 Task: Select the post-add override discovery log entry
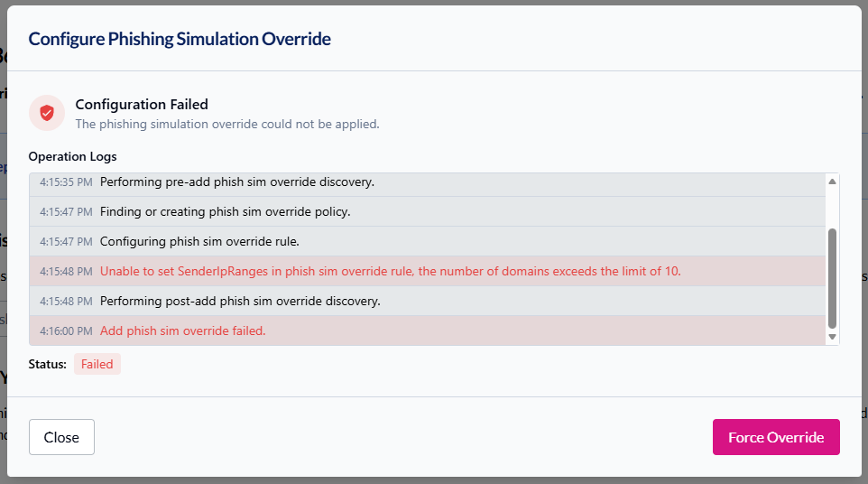point(240,301)
